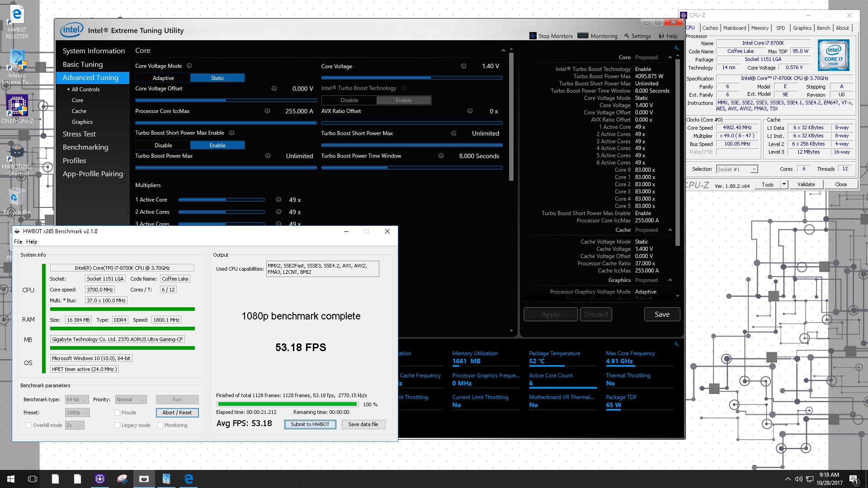Adjust Turbo Boost Power Time Window slider

(x=411, y=167)
